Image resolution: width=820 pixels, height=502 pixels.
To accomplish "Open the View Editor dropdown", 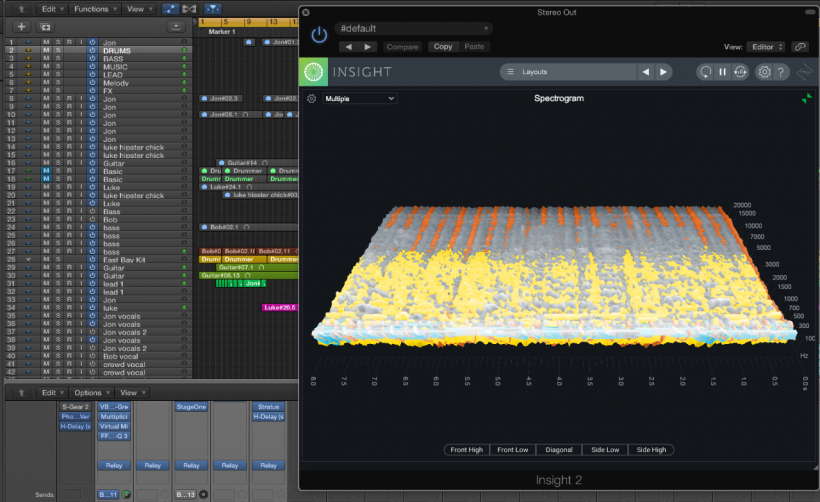I will tap(766, 47).
